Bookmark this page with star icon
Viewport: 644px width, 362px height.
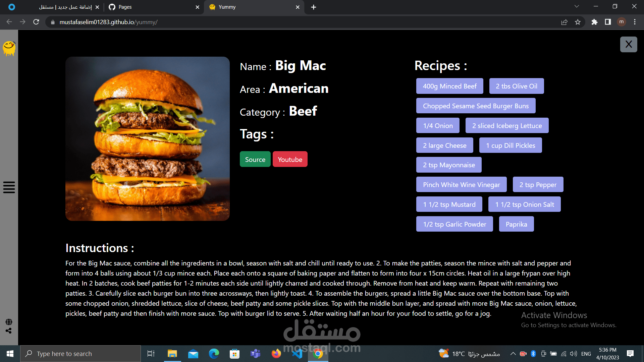[x=578, y=22]
